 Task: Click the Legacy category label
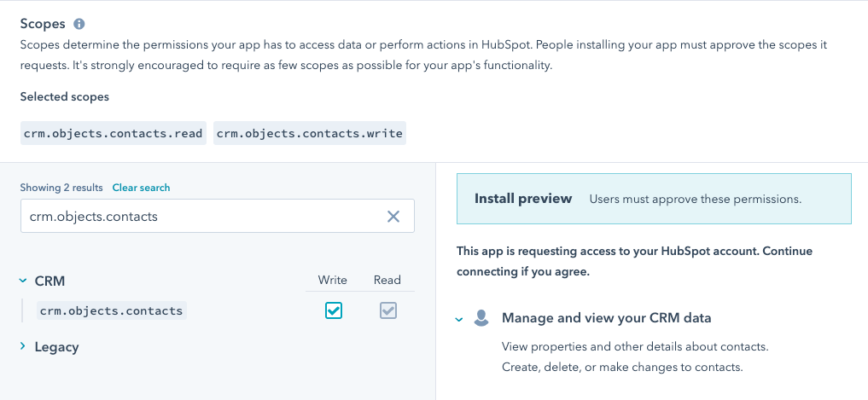[56, 347]
